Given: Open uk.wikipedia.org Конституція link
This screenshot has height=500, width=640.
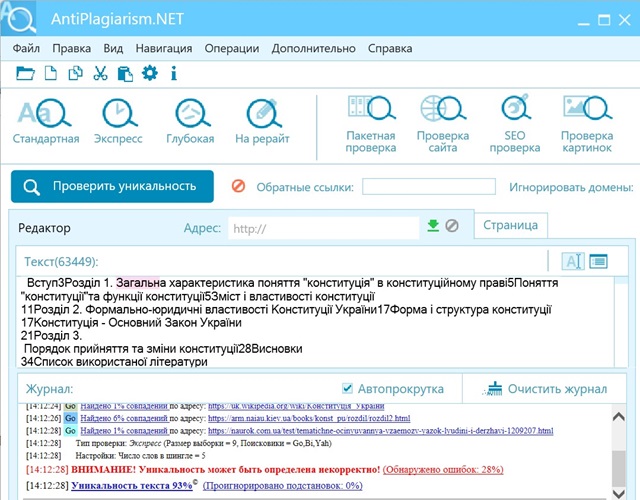Looking at the screenshot, I should coord(296,406).
